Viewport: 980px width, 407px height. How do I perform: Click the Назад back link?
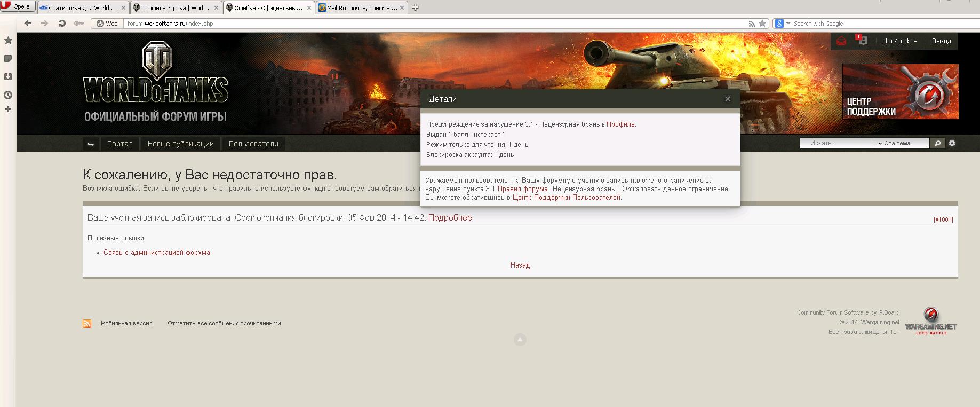pyautogui.click(x=520, y=265)
